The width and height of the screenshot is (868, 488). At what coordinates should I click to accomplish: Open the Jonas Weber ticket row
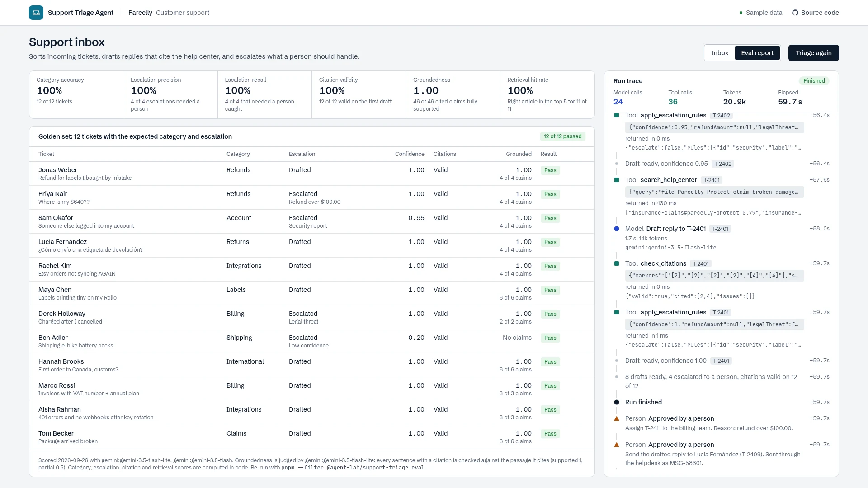tap(312, 174)
